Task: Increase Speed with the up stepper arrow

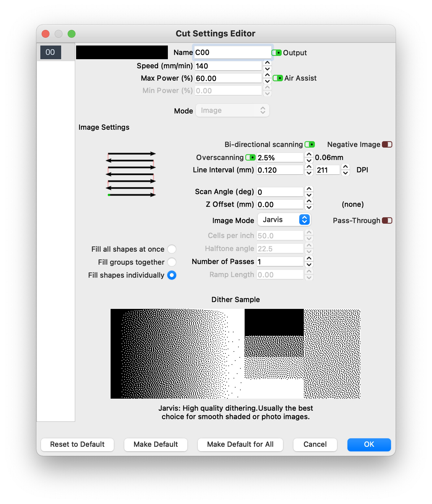Action: 267,63
